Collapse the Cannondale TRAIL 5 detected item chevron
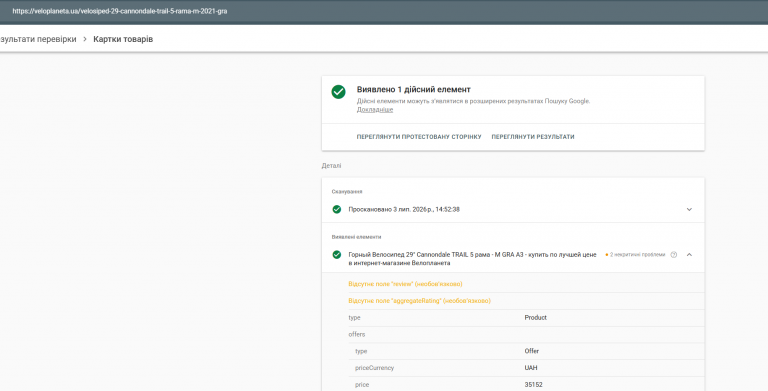 pos(689,255)
